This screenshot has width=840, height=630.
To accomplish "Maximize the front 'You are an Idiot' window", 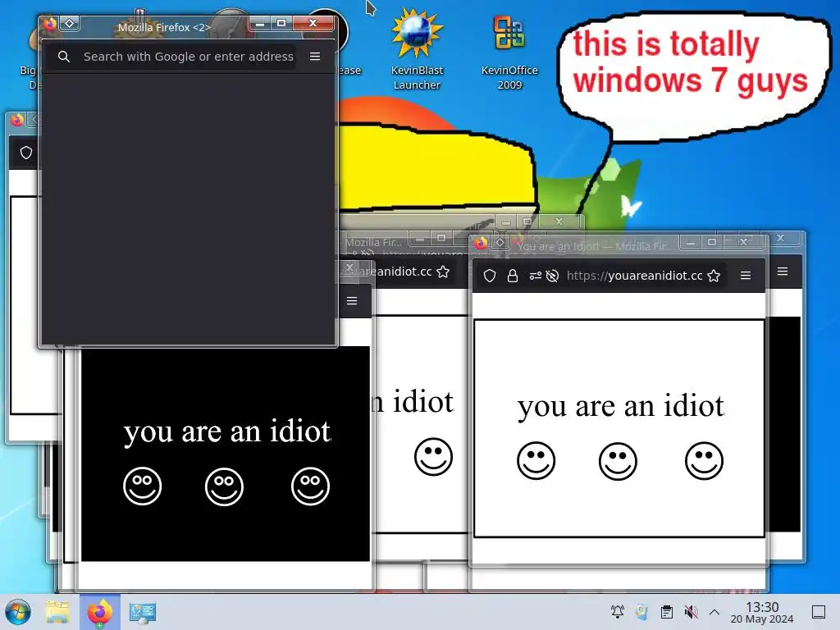I will click(x=711, y=242).
